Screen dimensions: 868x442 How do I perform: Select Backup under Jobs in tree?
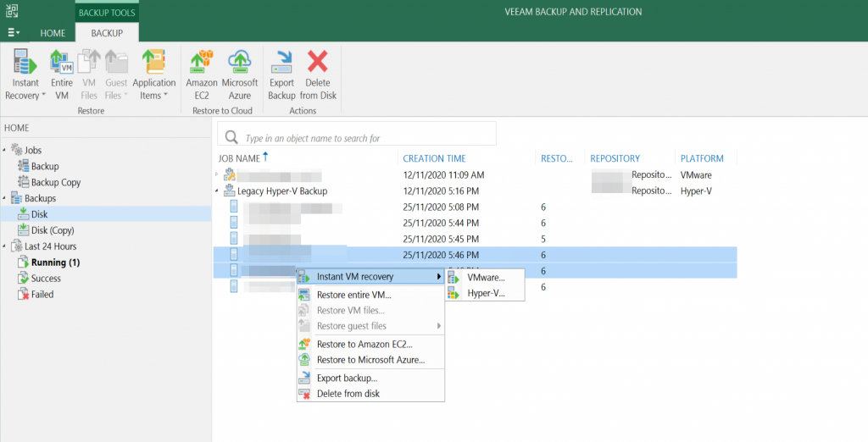45,166
